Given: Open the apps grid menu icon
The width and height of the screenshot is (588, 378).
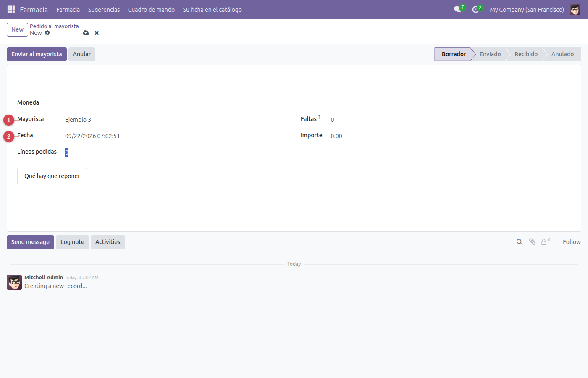Looking at the screenshot, I should coord(11,9).
